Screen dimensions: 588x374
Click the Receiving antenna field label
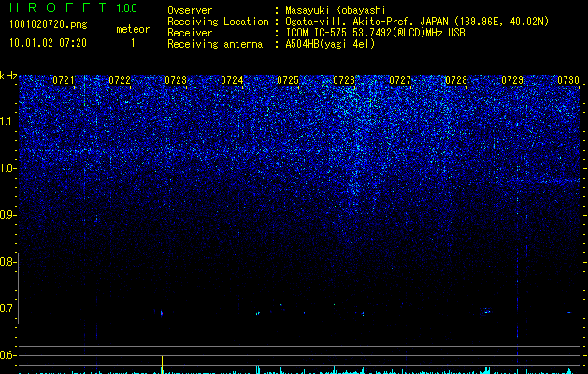215,44
